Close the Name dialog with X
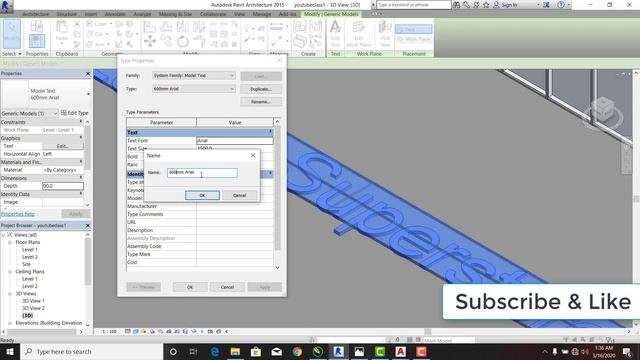The width and height of the screenshot is (640, 360). (x=253, y=156)
